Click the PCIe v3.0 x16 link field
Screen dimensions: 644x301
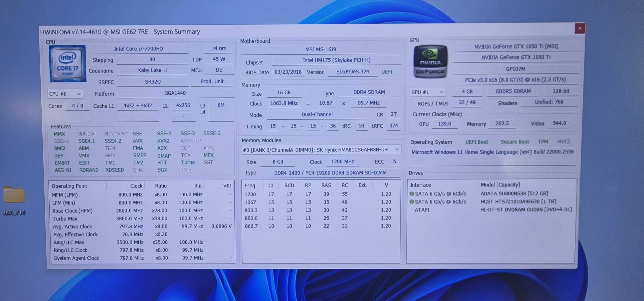[515, 80]
